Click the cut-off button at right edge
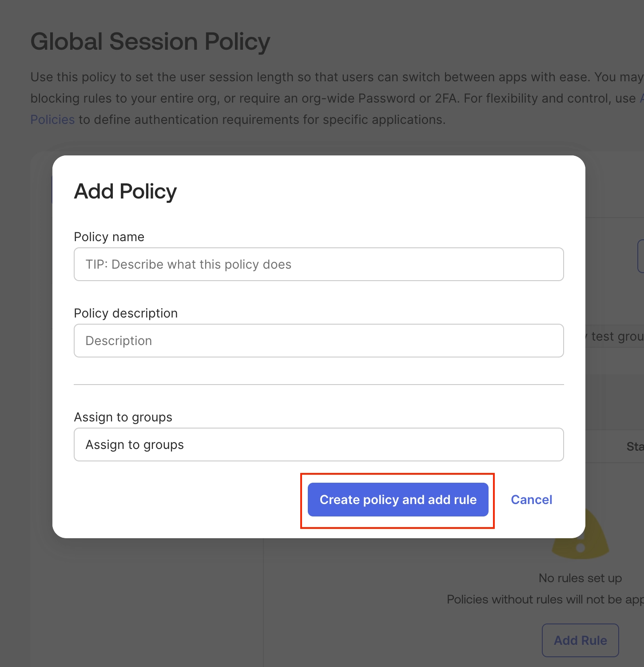 [640, 256]
